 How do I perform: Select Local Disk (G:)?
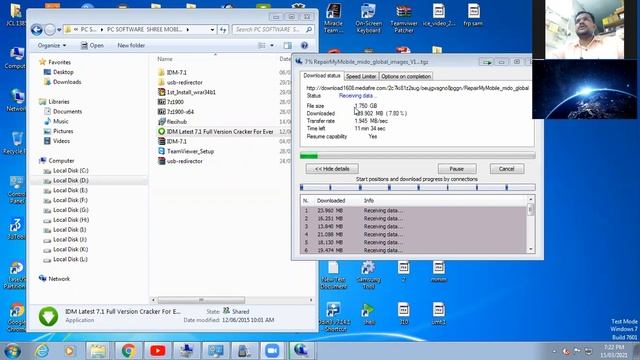(71, 210)
